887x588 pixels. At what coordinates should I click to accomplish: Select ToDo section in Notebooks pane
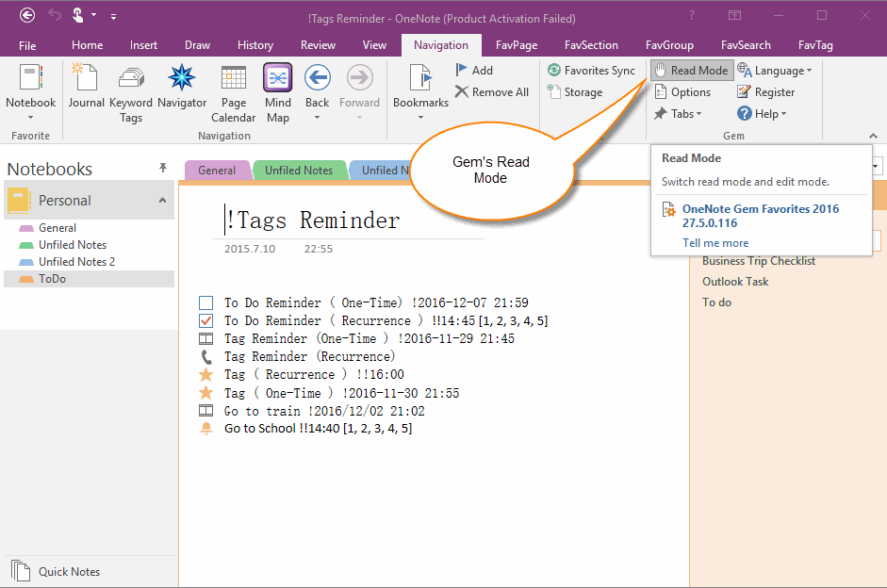point(89,279)
